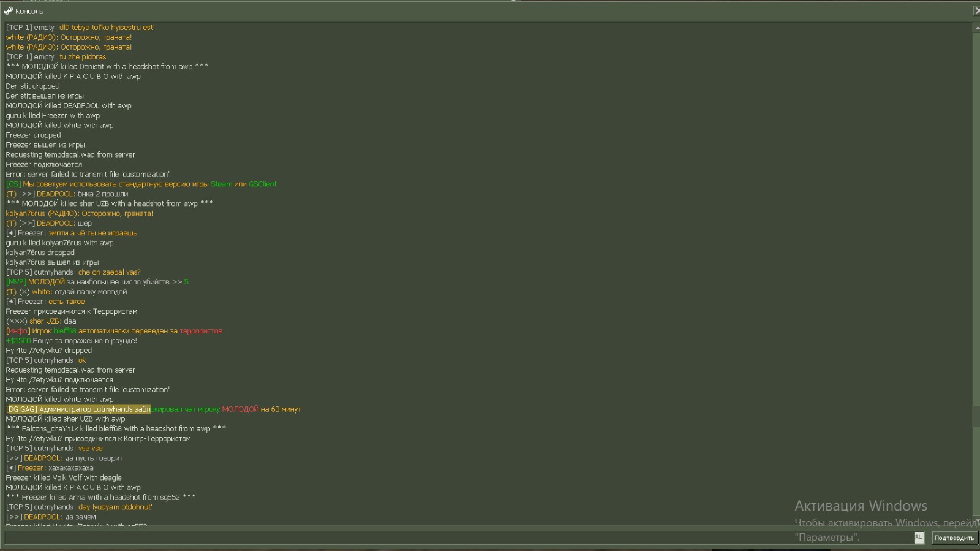This screenshot has width=980, height=551.
Task: Click the green Steam word in [CS] message
Action: [221, 184]
